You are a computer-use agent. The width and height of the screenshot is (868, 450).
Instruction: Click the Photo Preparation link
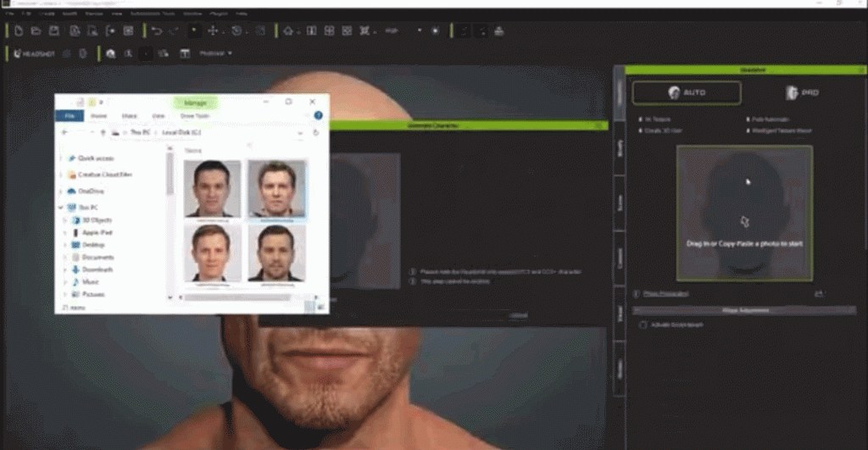[x=666, y=294]
